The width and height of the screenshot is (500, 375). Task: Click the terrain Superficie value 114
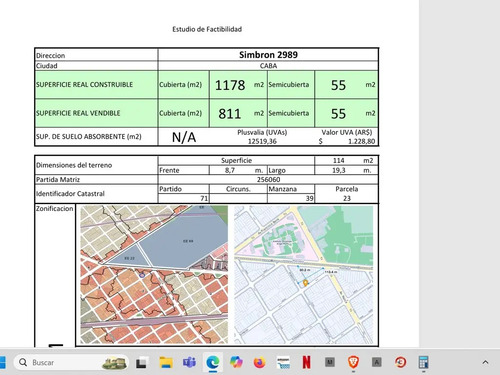pos(338,160)
